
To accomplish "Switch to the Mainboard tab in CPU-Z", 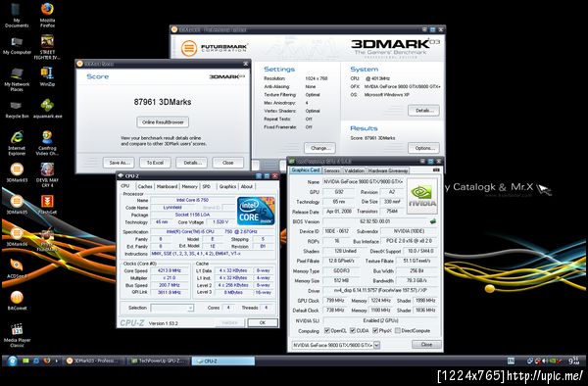I will pyautogui.click(x=167, y=186).
